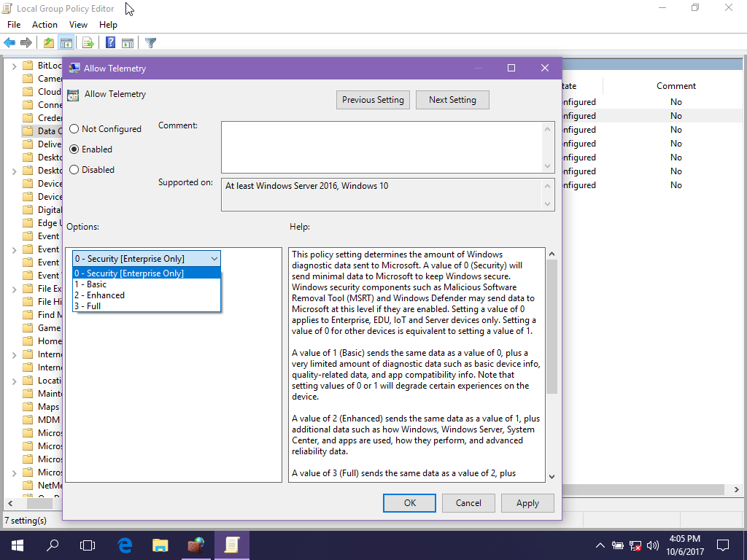This screenshot has width=747, height=560.
Task: Expand the BitLoc tree node arrow
Action: pos(15,66)
